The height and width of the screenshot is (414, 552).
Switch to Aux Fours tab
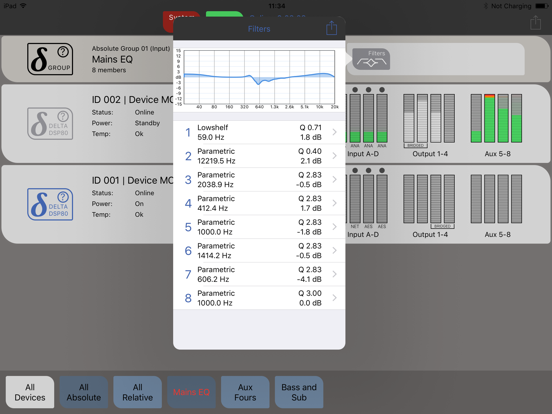pyautogui.click(x=245, y=392)
